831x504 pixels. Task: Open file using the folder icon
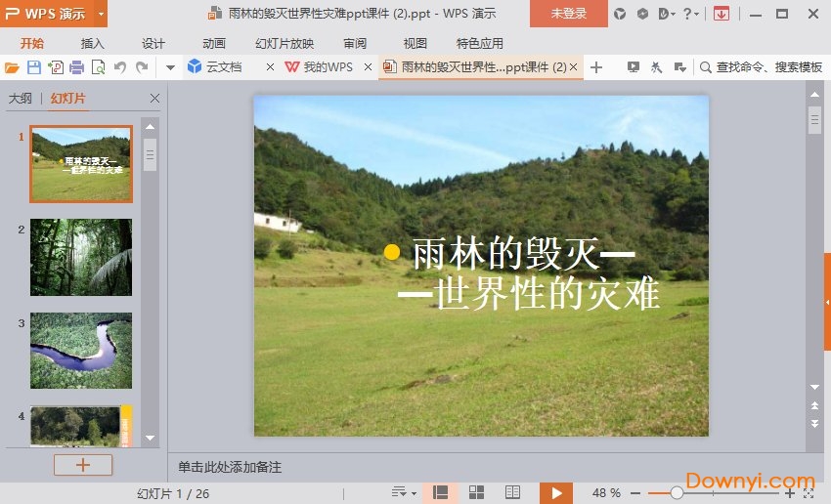tap(12, 67)
